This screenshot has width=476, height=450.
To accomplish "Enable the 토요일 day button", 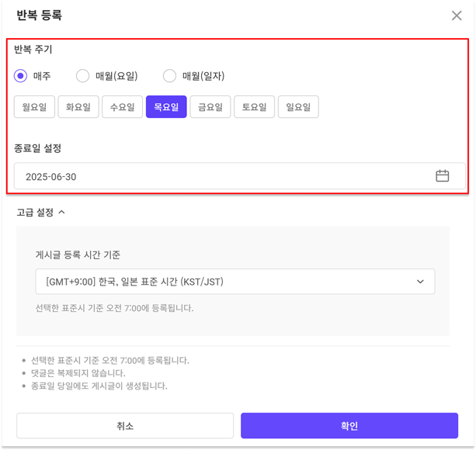I will [x=254, y=107].
